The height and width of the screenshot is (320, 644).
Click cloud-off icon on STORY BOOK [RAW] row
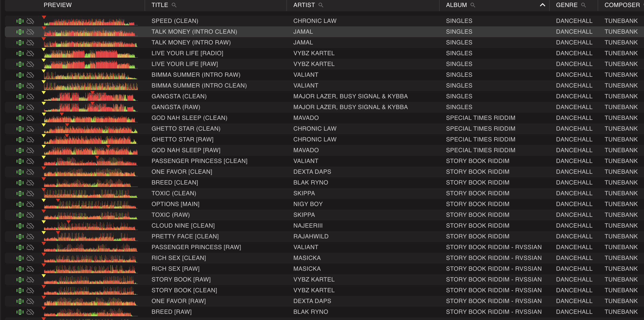[30, 280]
